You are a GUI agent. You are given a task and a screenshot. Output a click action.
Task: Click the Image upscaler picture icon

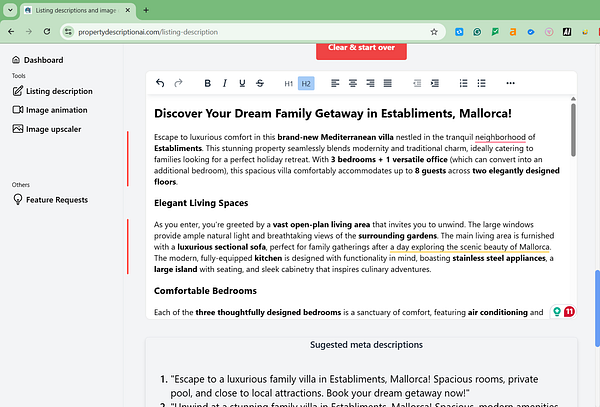pyautogui.click(x=18, y=129)
